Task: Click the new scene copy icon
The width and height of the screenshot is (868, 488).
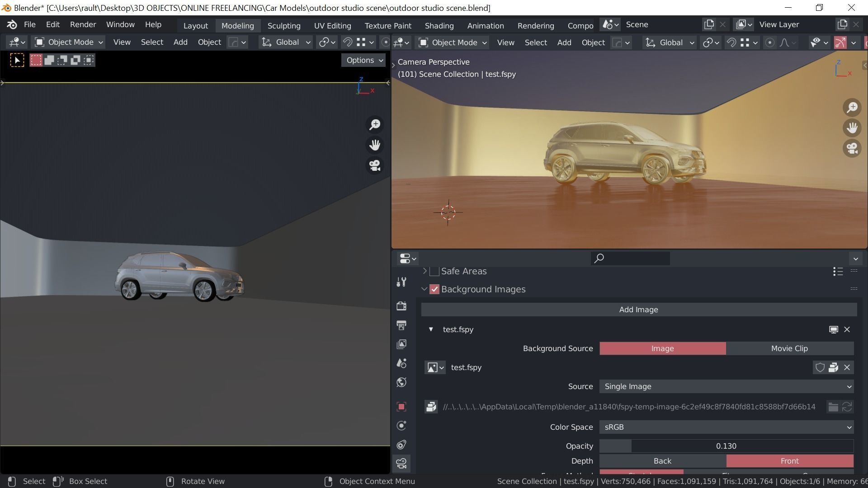Action: pos(709,24)
